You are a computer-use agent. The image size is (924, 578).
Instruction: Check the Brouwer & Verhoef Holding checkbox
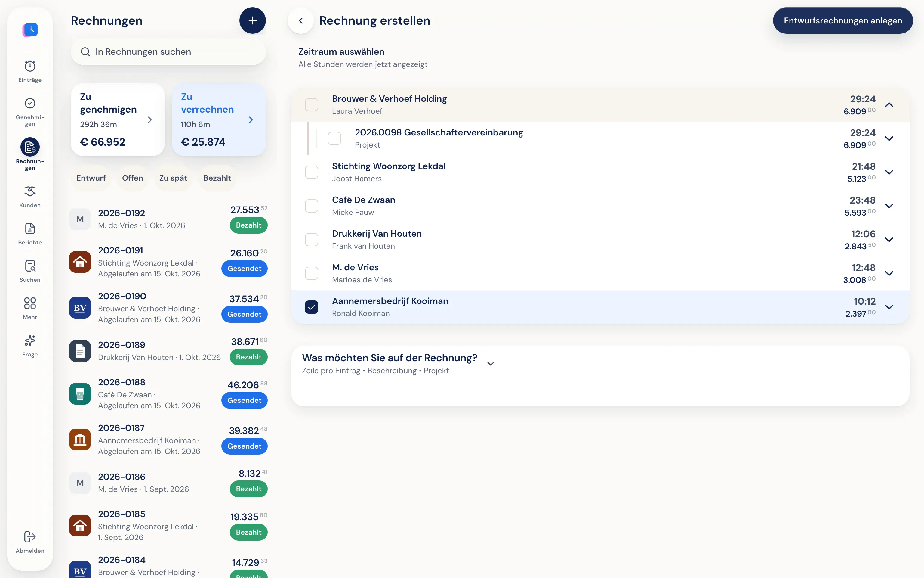pyautogui.click(x=312, y=105)
